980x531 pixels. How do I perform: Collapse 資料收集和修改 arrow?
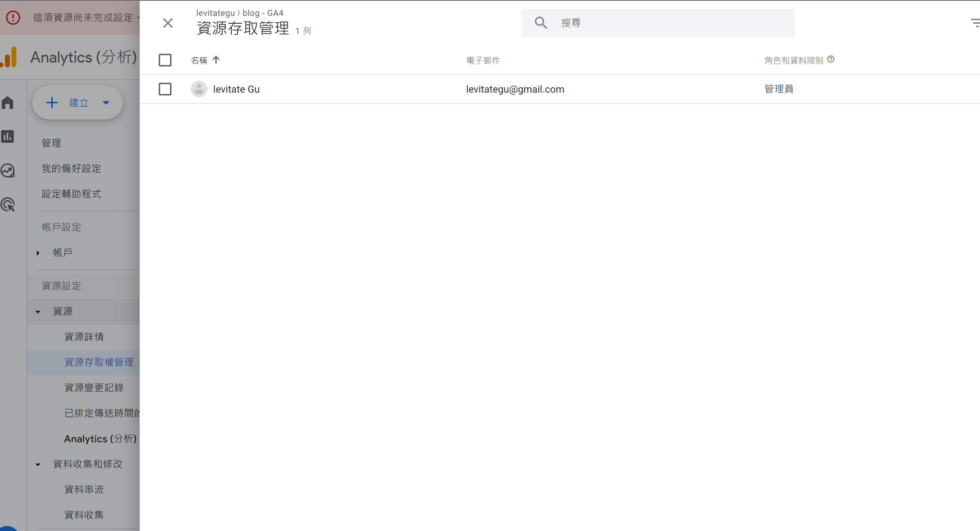(x=38, y=465)
